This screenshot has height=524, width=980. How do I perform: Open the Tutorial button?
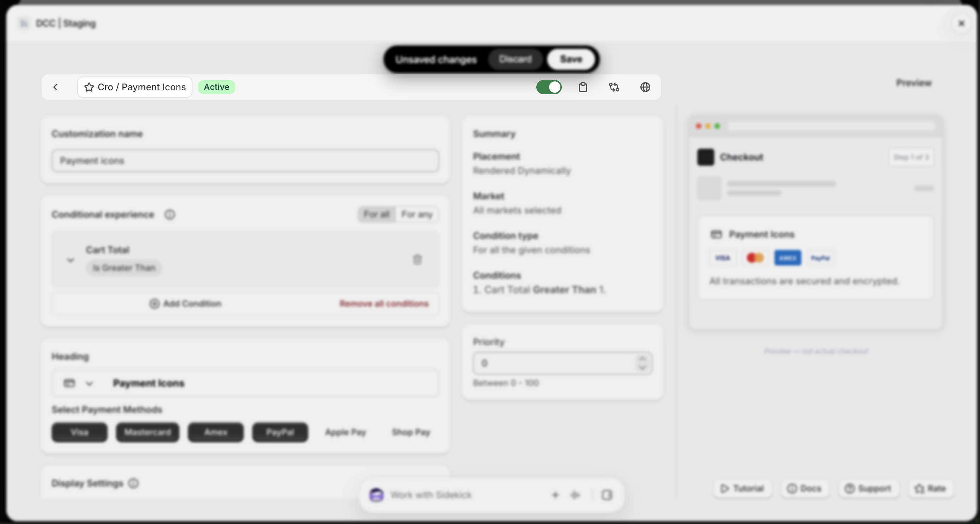pos(743,489)
